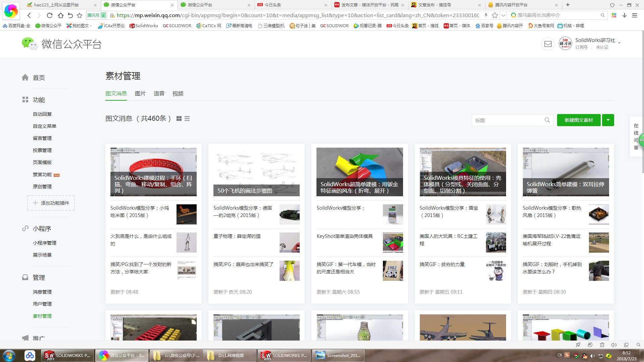Open 自动回复 in sidebar
644x362 pixels.
(x=42, y=114)
